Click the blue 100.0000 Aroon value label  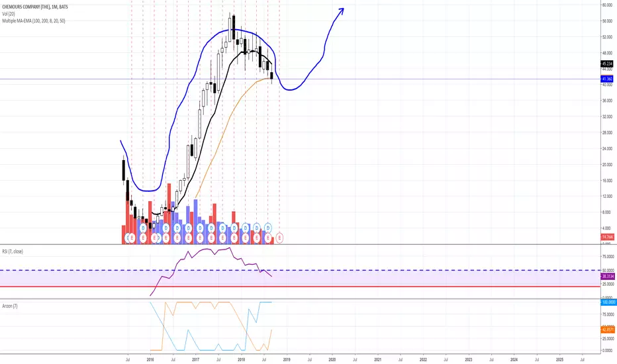pos(608,302)
